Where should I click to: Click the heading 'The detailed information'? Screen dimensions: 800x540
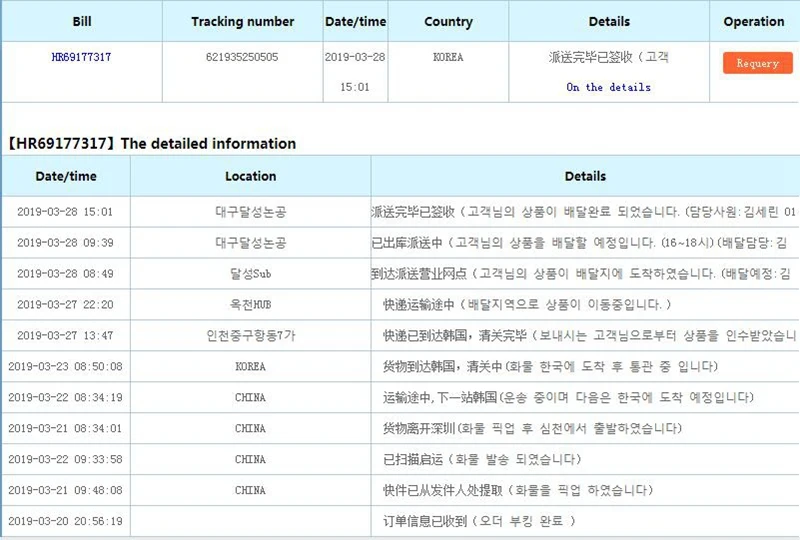208,143
